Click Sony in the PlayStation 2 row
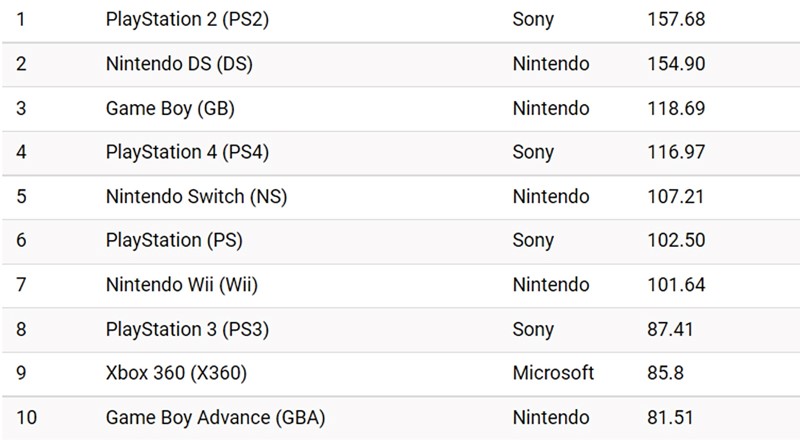This screenshot has width=800, height=443. (532, 20)
